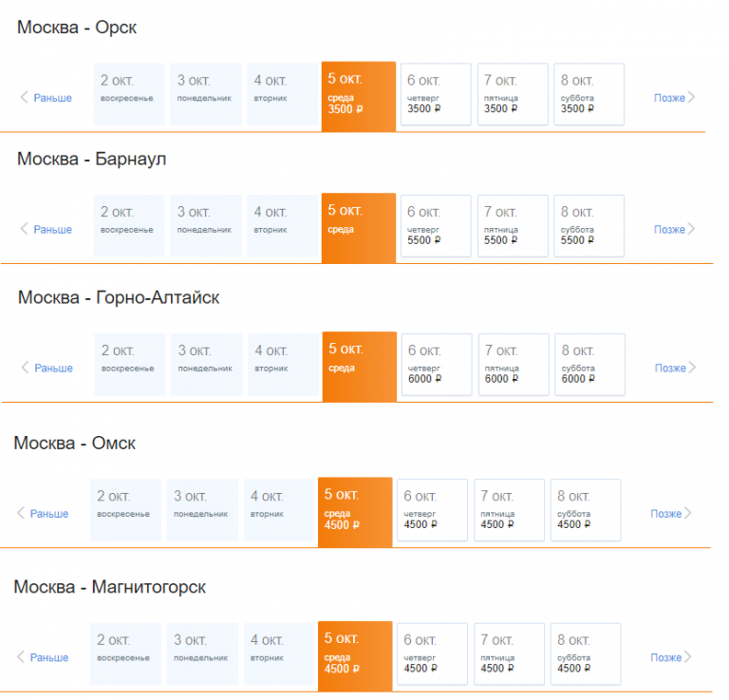Image resolution: width=729 pixels, height=700 pixels.
Task: Click the left chevron in the Москва - Барнаул row
Action: pos(24,229)
